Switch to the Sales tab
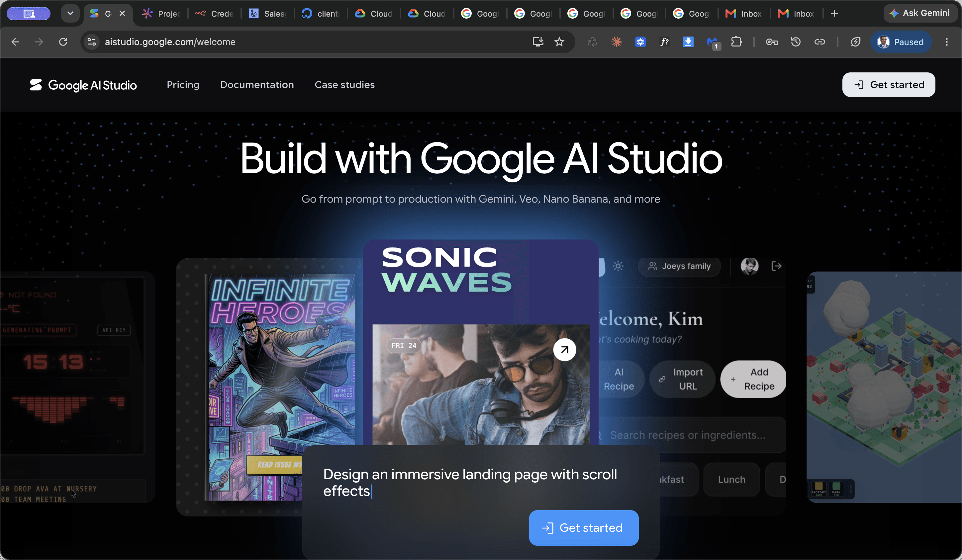Image resolution: width=962 pixels, height=560 pixels. [268, 14]
